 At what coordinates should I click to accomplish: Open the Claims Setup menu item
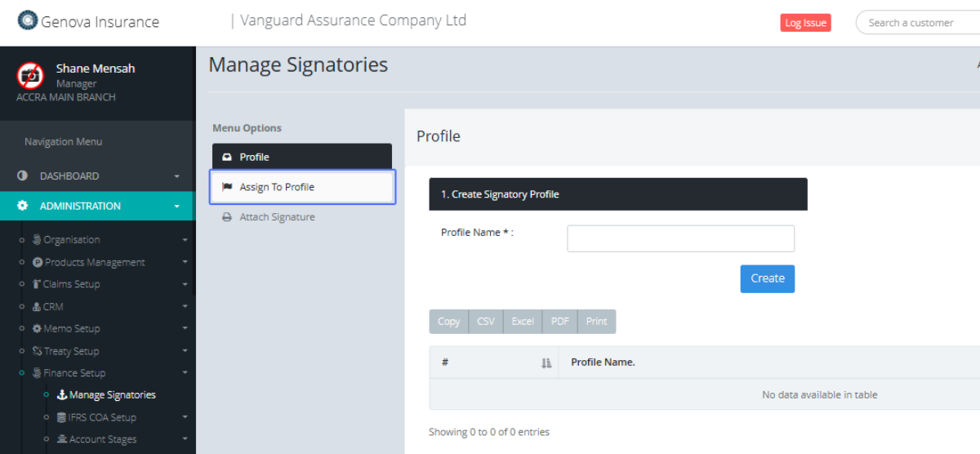pos(71,284)
